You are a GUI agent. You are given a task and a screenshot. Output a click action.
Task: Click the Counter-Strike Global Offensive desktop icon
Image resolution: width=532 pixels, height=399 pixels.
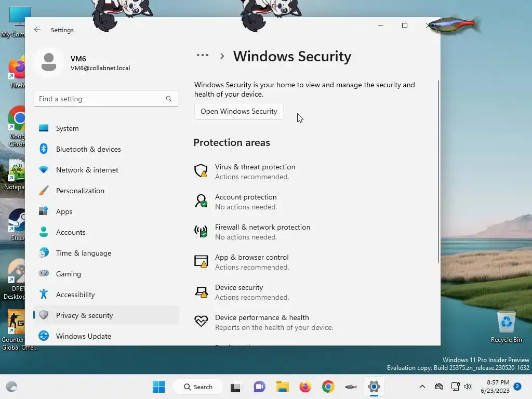coord(17,330)
